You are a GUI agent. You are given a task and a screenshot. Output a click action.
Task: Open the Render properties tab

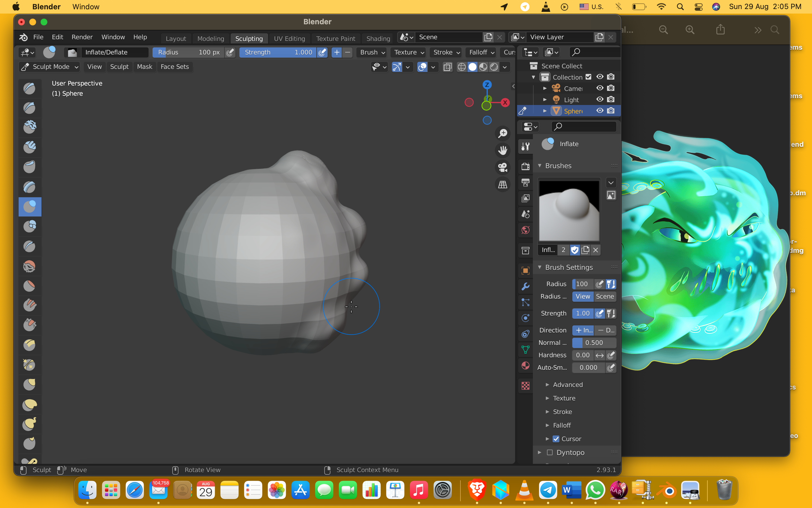coord(526,166)
